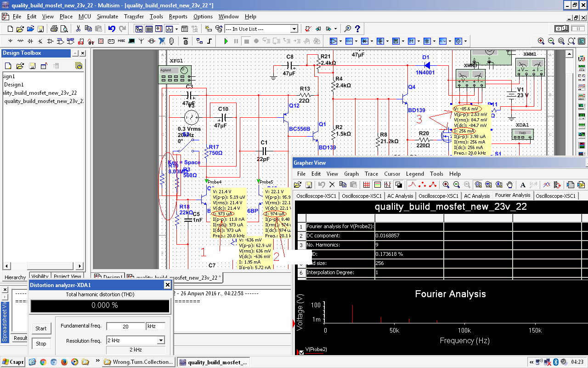Viewport: 588px width, 368px height.
Task: Open the Cursor menu in Grapher View
Action: 392,174
